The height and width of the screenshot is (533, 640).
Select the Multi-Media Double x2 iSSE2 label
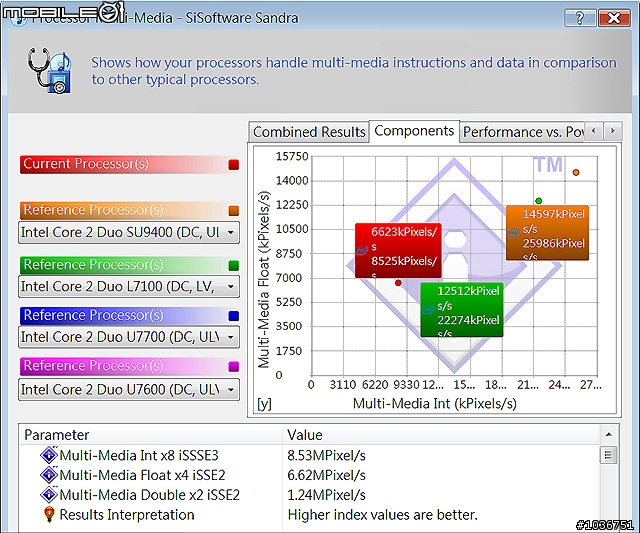click(149, 495)
